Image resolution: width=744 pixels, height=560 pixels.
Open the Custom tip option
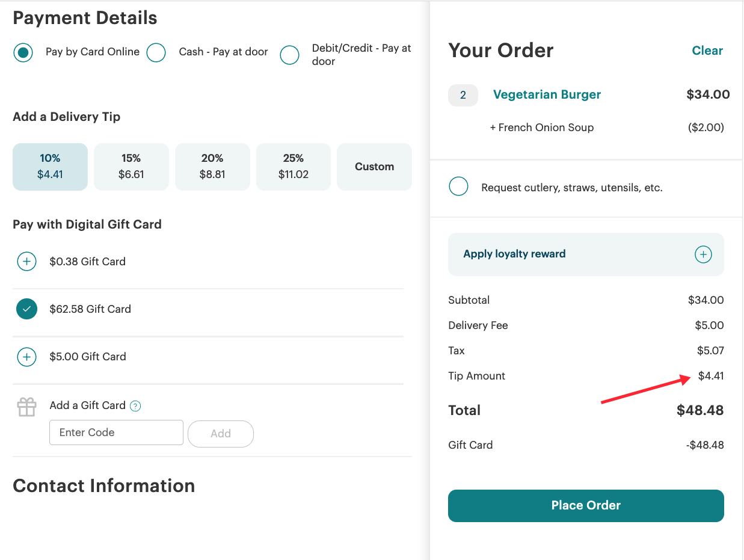pyautogui.click(x=374, y=167)
